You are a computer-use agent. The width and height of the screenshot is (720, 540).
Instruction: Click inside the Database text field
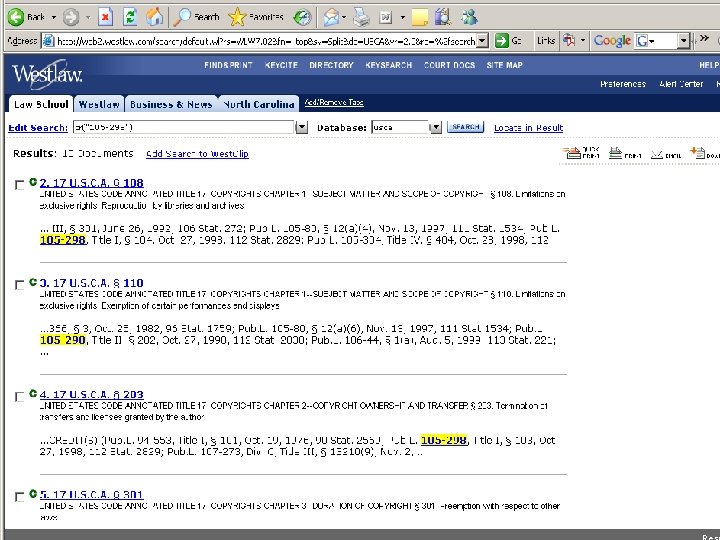tap(400, 127)
